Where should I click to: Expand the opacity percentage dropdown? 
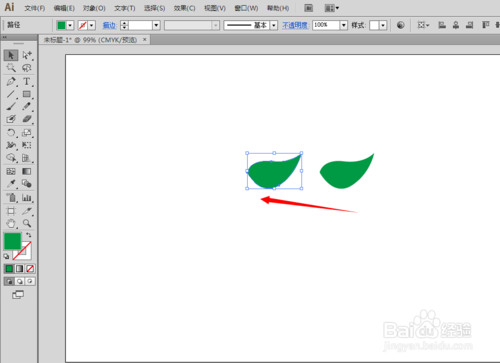coord(344,25)
